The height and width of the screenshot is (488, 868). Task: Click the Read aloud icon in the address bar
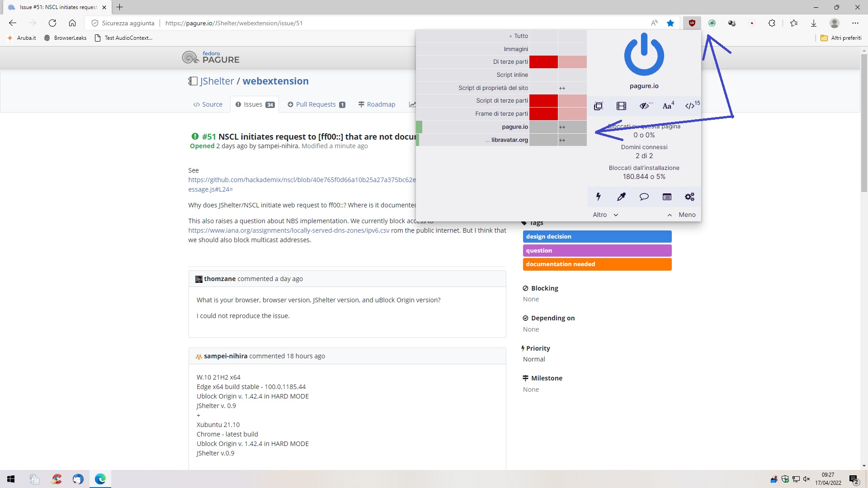(x=654, y=23)
